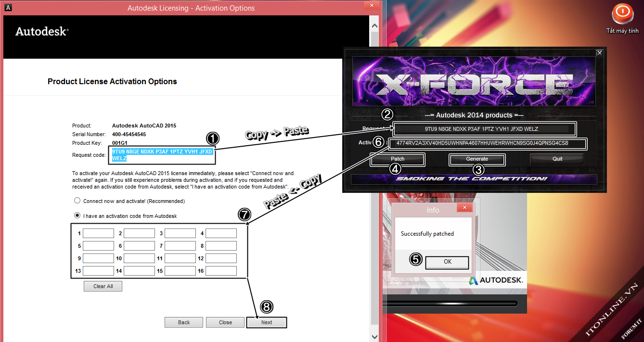Click the Quit button in X-Force
The width and height of the screenshot is (644, 342).
557,159
